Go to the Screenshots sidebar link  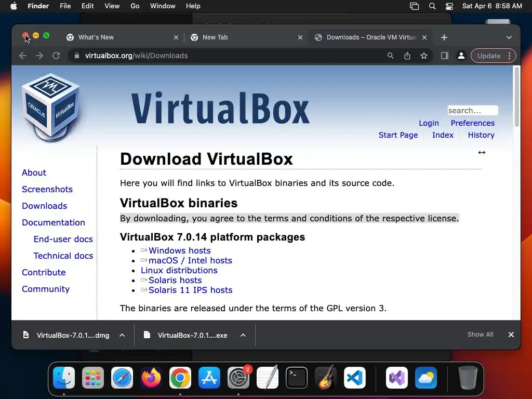coord(47,189)
